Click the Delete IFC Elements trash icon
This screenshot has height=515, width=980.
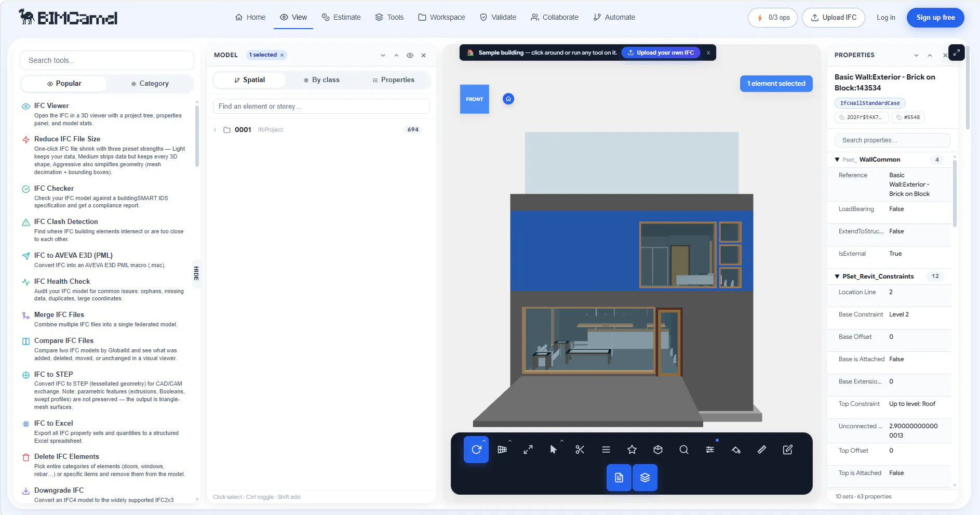point(26,457)
